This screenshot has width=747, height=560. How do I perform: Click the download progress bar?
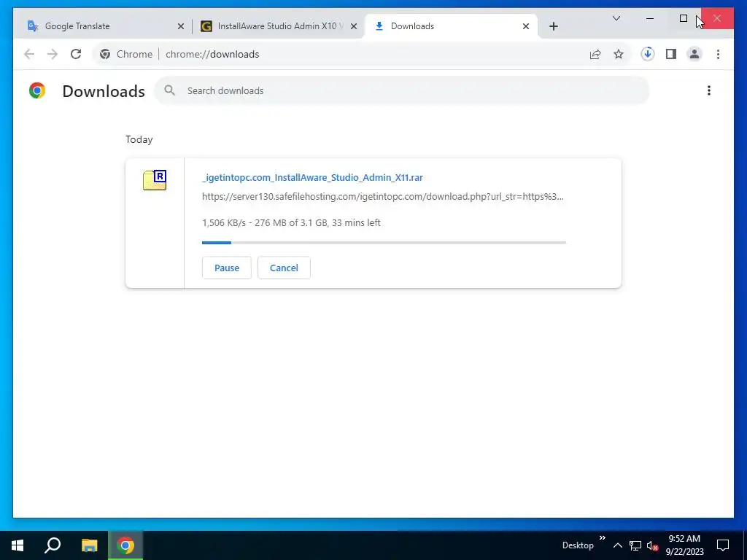[384, 243]
